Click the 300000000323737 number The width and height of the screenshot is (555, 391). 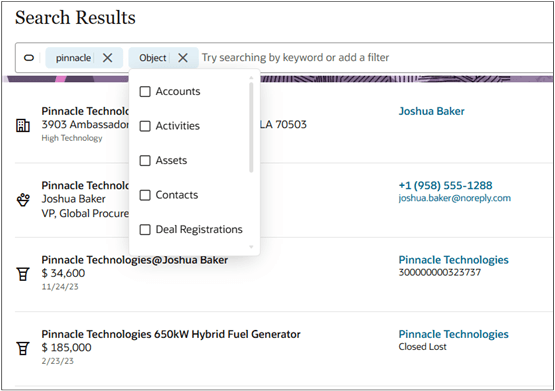pyautogui.click(x=440, y=272)
